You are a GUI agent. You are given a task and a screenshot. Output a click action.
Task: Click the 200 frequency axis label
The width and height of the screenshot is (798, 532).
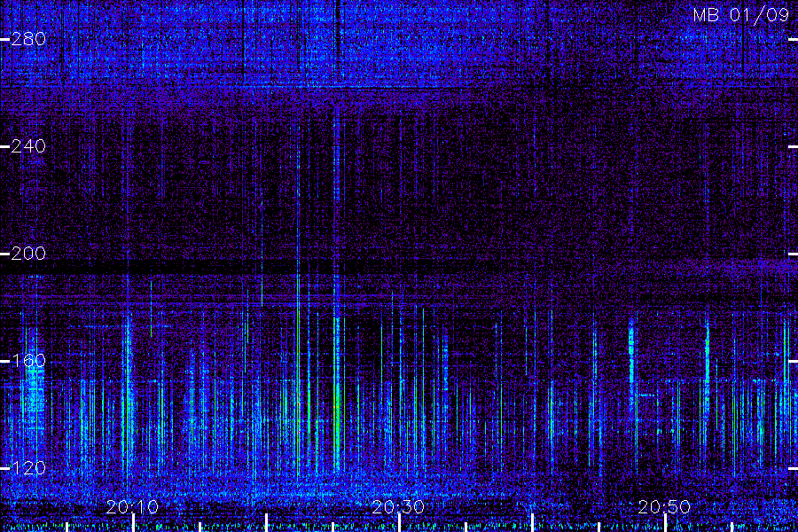28,254
